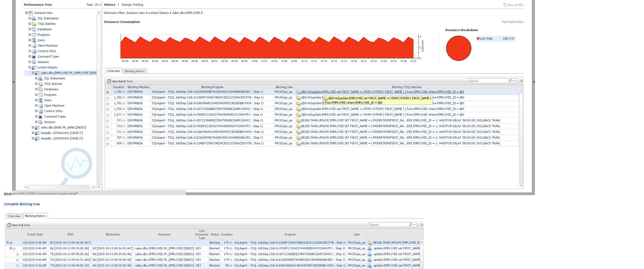
Task: Click the batch icon in the 1,784.75 row
Action: click(x=298, y=92)
